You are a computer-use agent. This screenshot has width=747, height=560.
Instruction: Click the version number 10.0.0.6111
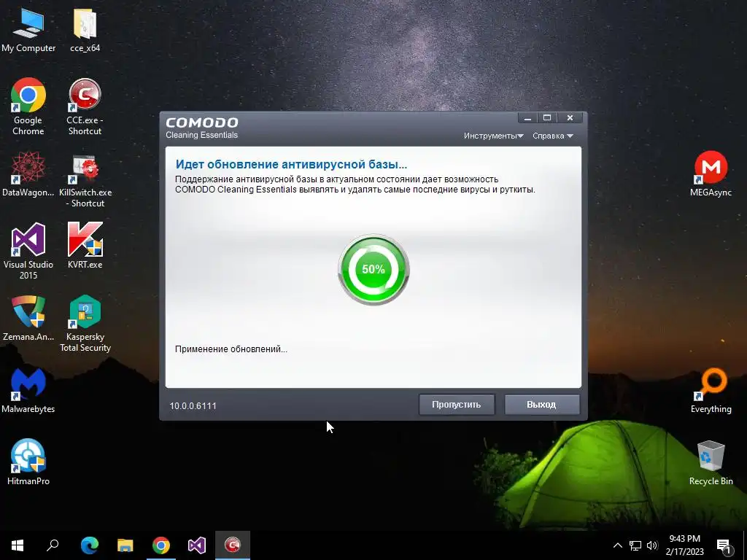tap(193, 405)
